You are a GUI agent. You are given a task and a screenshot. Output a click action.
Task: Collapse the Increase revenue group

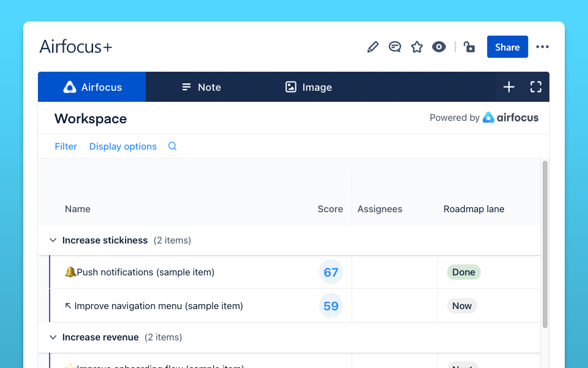[x=53, y=337]
